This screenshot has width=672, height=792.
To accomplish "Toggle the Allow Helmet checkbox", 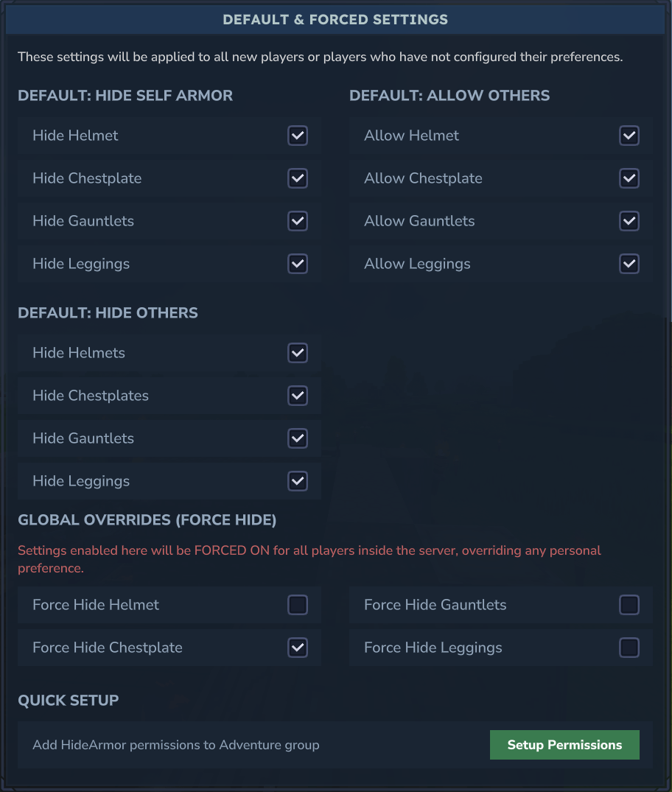I will (629, 136).
